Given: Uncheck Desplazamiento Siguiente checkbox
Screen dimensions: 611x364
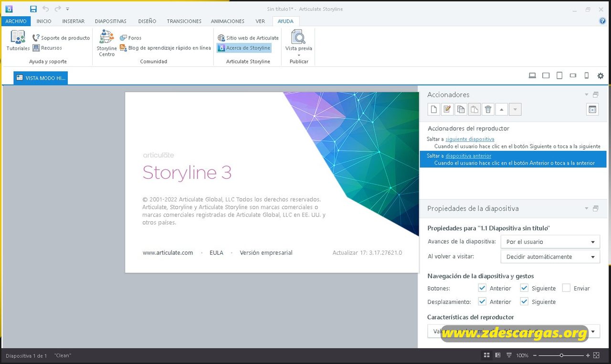Looking at the screenshot, I should (524, 302).
